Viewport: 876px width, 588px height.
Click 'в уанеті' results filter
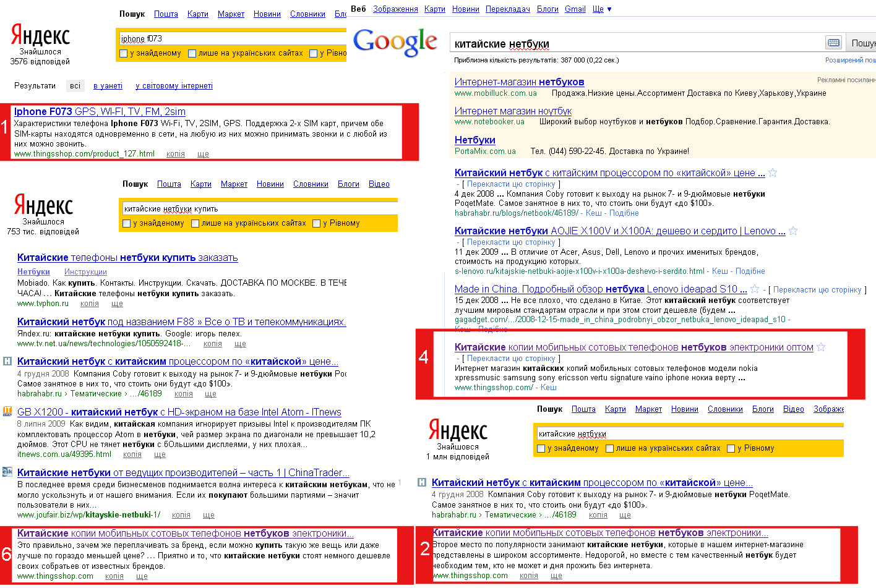click(x=108, y=86)
